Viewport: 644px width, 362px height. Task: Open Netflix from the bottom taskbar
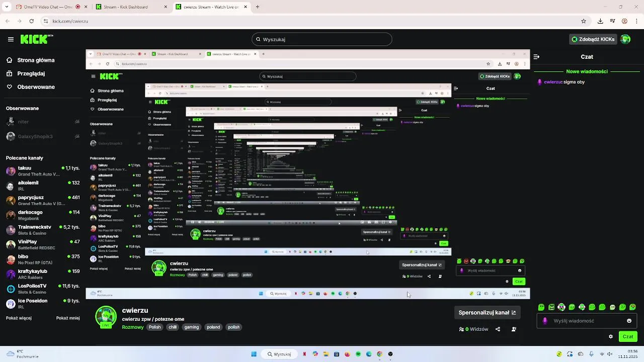tap(304, 354)
